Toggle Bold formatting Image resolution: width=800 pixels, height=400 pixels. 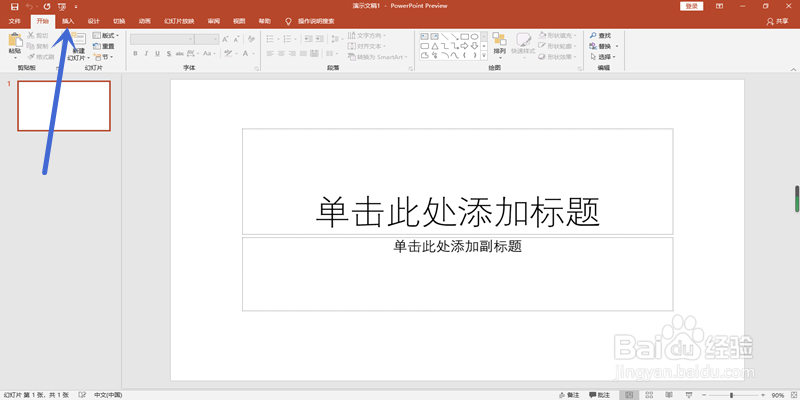(x=135, y=53)
